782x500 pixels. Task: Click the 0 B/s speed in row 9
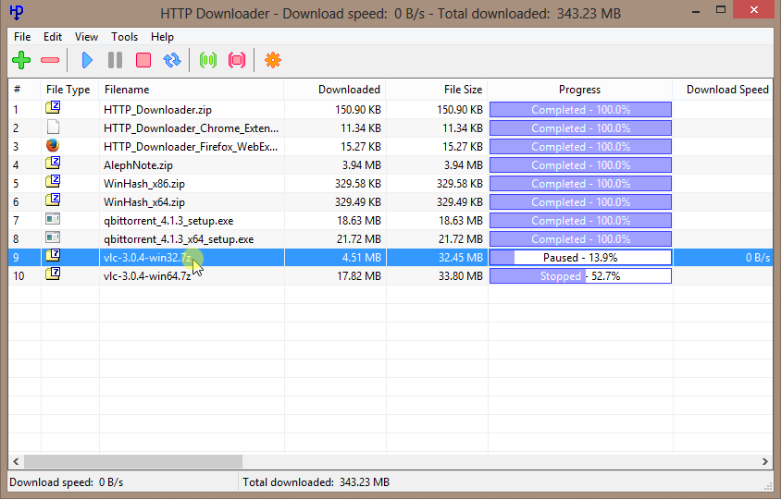coord(758,258)
